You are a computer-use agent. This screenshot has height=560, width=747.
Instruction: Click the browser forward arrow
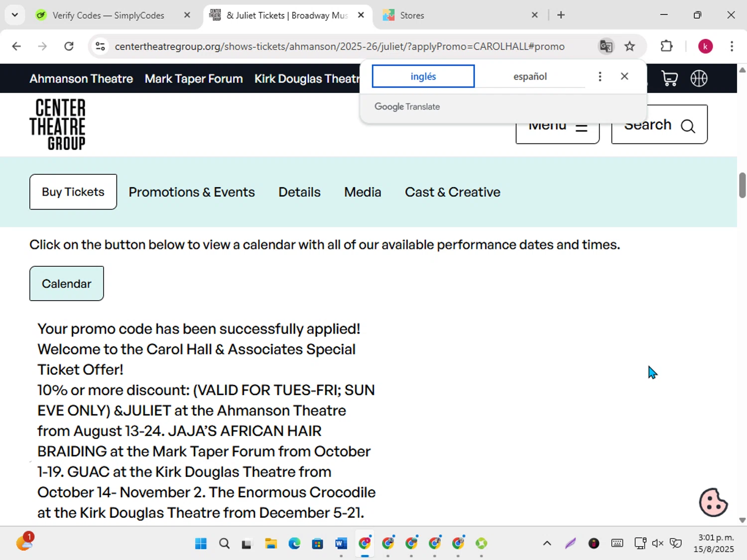[x=42, y=46]
